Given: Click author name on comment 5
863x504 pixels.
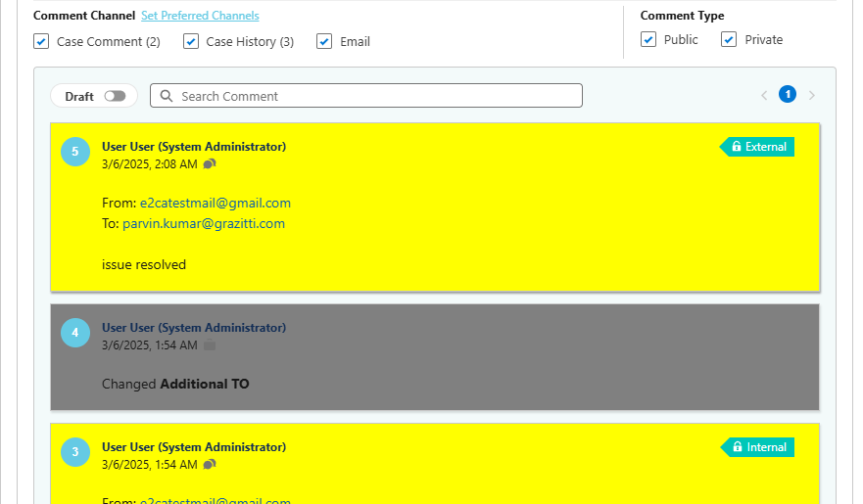Looking at the screenshot, I should [x=194, y=147].
